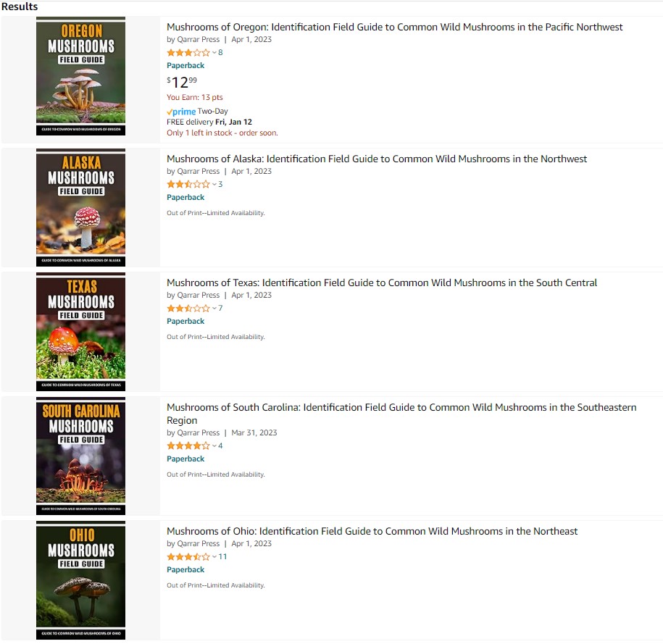Viewport: 663px width, 644px height.
Task: Open the Texas Mushrooms book cover thumbnail
Action: coord(80,332)
